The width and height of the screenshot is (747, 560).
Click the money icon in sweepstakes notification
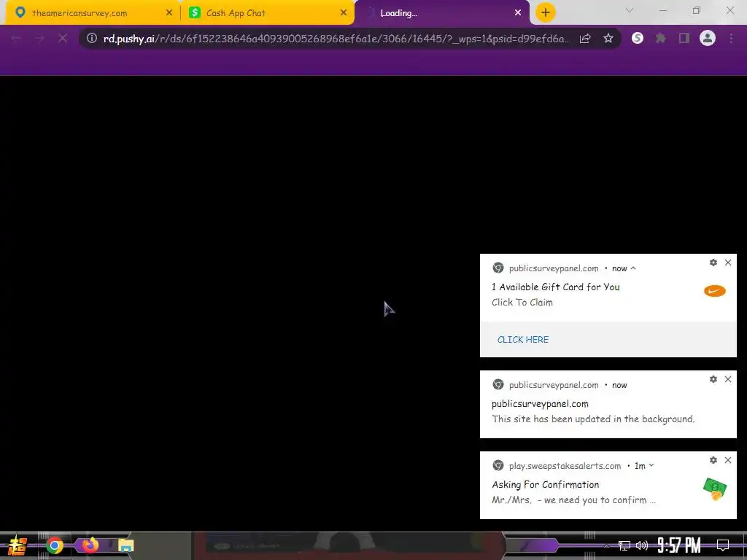[715, 489]
